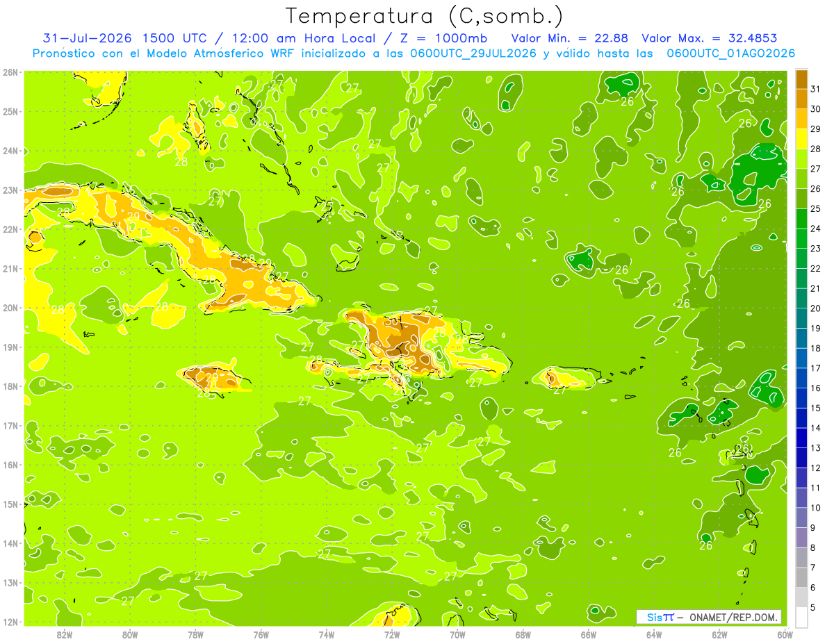The image size is (834, 644).
Task: Select the "Valor Min. = 22.88" text
Action: pos(571,38)
